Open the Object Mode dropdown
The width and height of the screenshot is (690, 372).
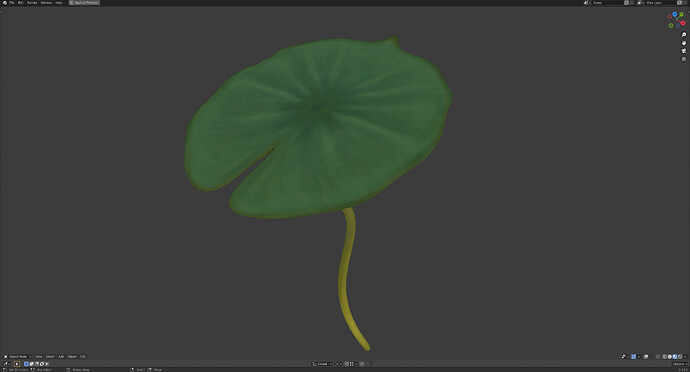coord(18,357)
